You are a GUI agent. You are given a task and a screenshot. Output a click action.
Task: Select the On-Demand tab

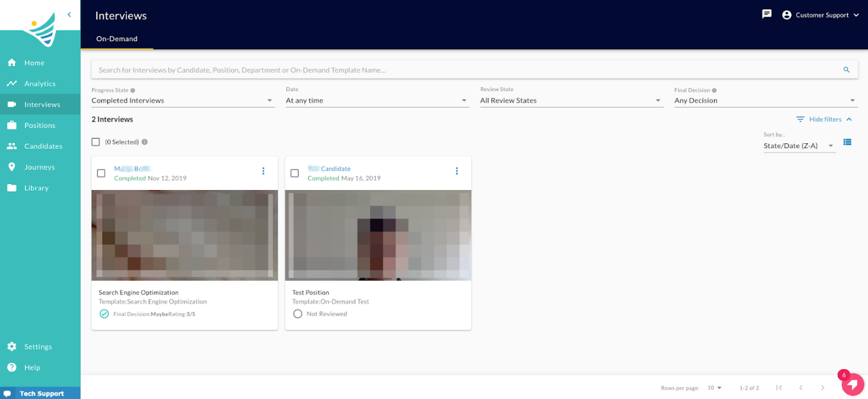(117, 39)
